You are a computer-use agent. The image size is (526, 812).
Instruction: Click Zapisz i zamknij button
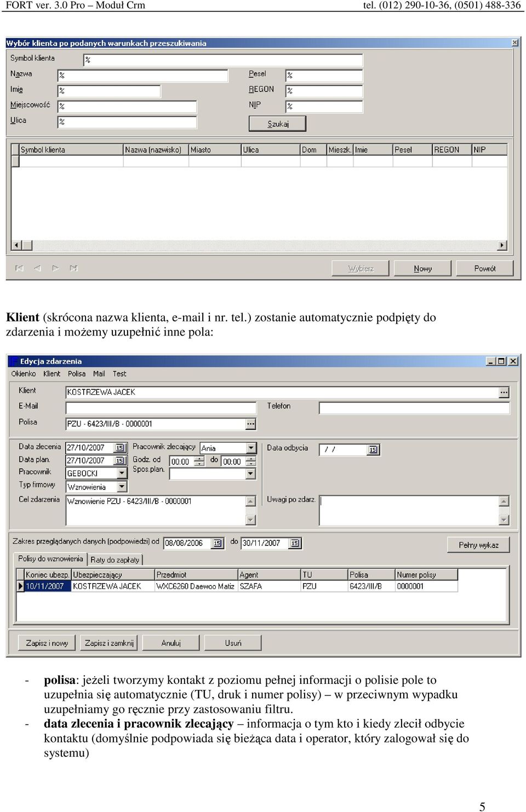click(x=109, y=643)
